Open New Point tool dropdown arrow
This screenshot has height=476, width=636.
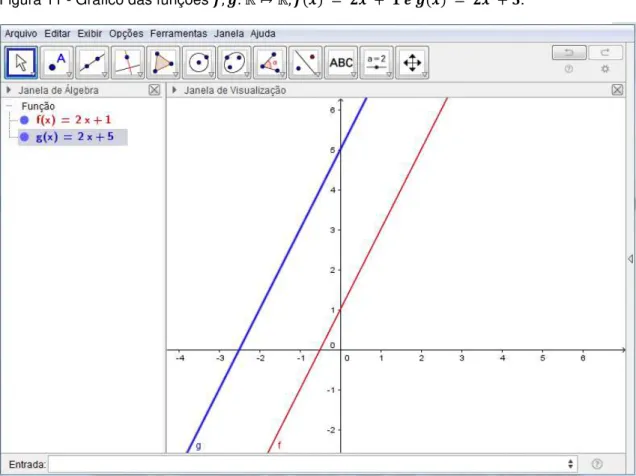[x=69, y=75]
